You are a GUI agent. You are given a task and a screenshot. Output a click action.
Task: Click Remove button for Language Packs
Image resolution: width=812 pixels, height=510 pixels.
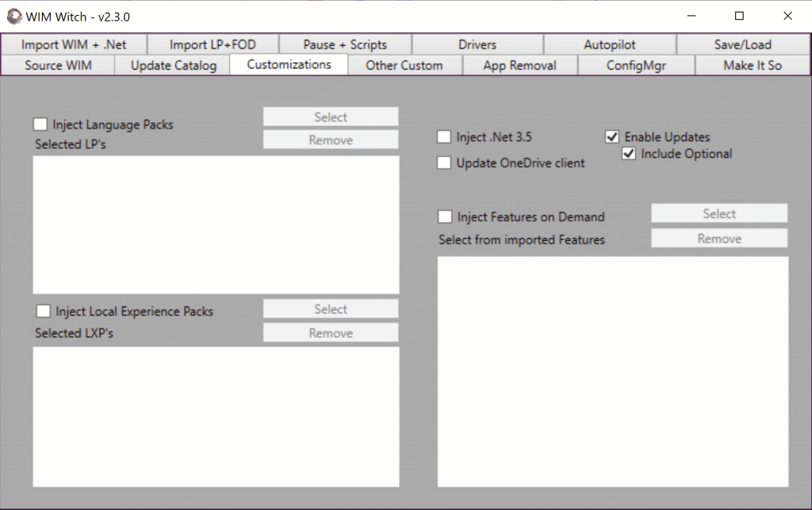click(331, 140)
